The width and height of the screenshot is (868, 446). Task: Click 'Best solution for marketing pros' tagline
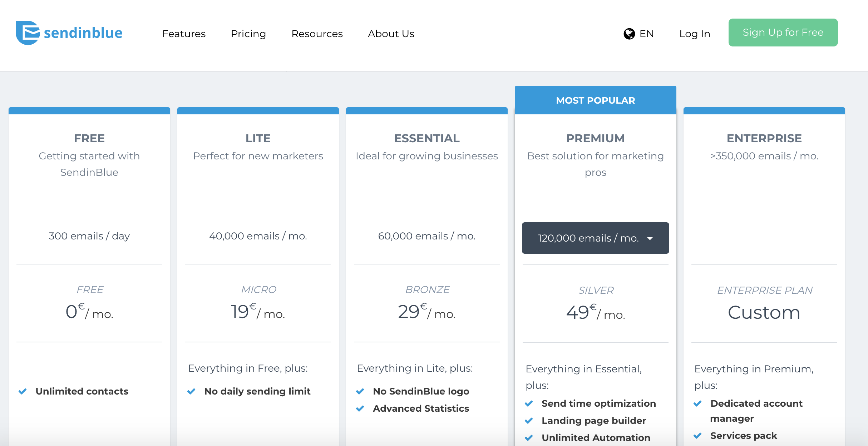click(x=596, y=164)
